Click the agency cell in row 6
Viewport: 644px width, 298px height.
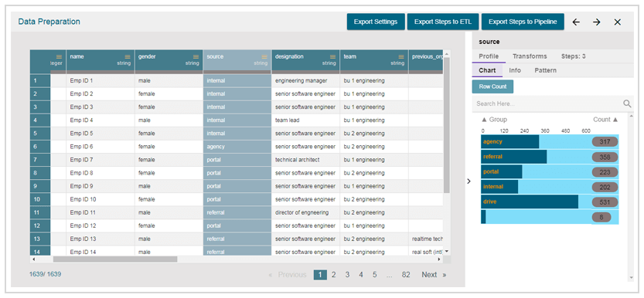pos(237,147)
